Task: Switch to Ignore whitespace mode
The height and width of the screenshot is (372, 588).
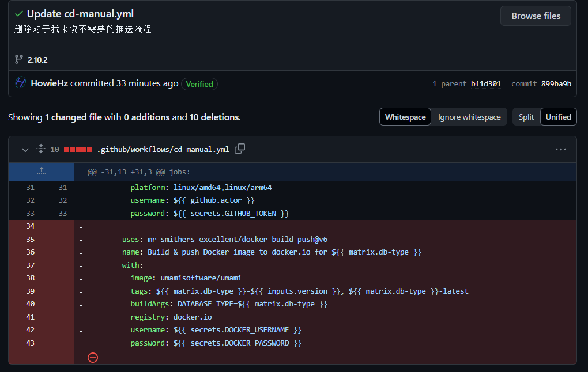Action: click(469, 117)
